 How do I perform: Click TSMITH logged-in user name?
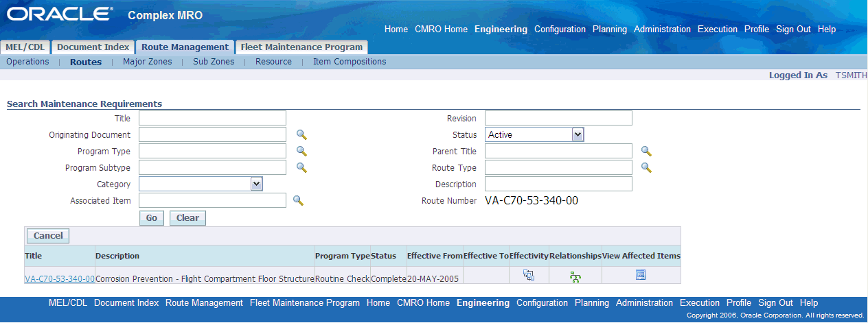coord(852,75)
